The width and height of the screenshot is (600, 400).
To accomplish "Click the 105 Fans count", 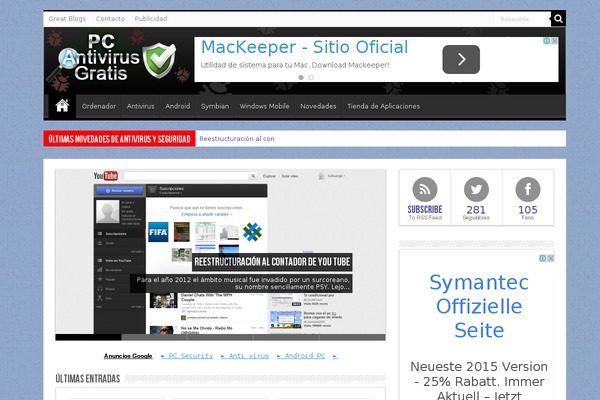I will pos(528,213).
